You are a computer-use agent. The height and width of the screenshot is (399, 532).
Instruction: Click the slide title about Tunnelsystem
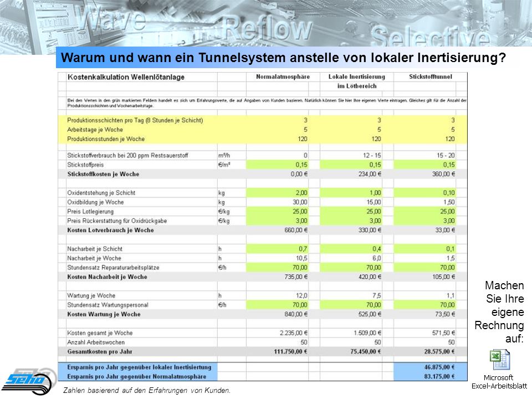[283, 57]
